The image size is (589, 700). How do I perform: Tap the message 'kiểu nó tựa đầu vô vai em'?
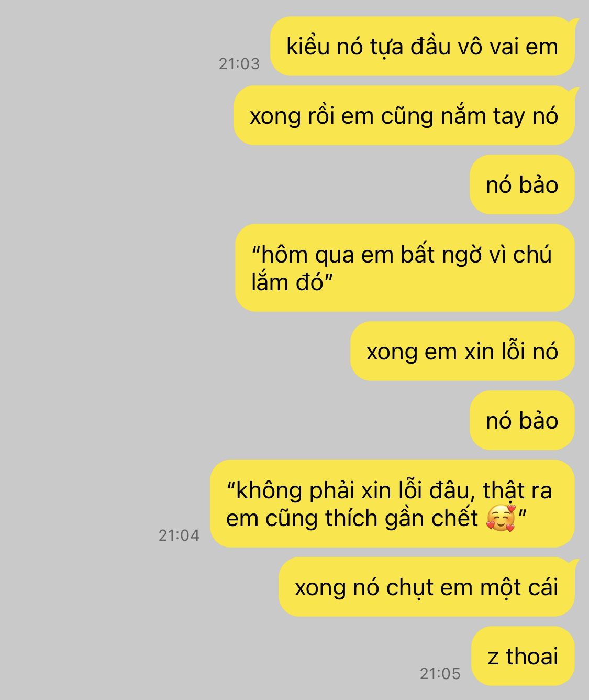pyautogui.click(x=423, y=46)
